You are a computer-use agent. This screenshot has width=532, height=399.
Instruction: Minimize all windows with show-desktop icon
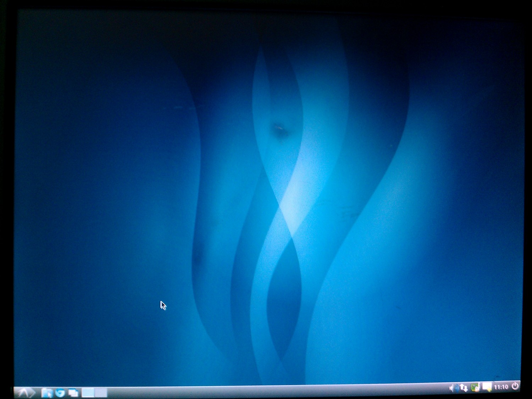(x=73, y=393)
